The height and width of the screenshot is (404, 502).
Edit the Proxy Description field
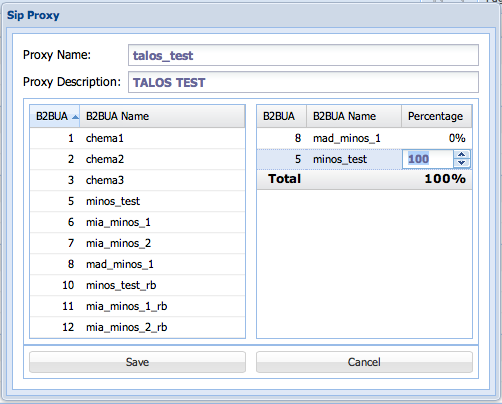point(303,82)
